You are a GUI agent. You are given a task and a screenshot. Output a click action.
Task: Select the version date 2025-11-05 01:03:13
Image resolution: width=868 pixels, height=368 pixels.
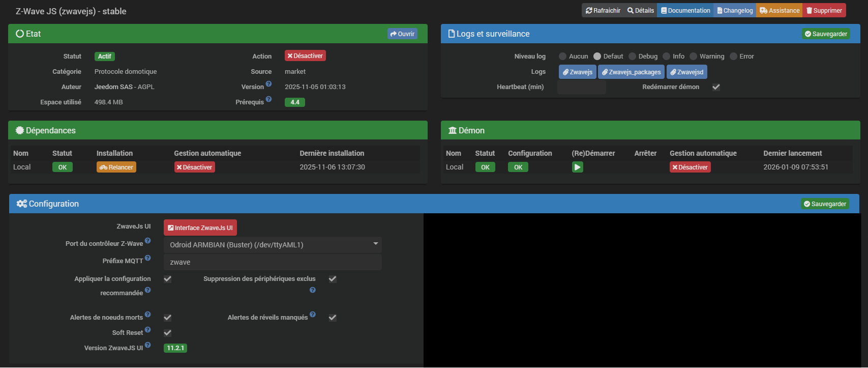click(315, 87)
